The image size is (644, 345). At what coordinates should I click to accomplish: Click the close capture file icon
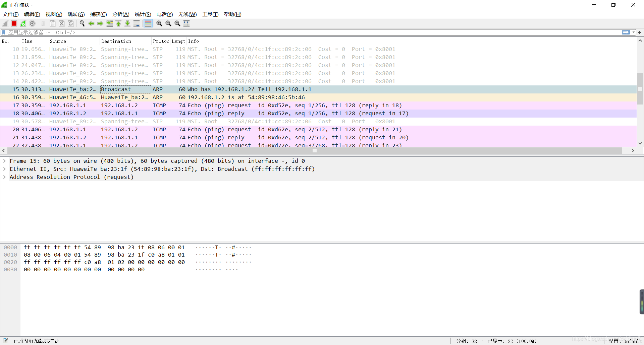pos(62,23)
